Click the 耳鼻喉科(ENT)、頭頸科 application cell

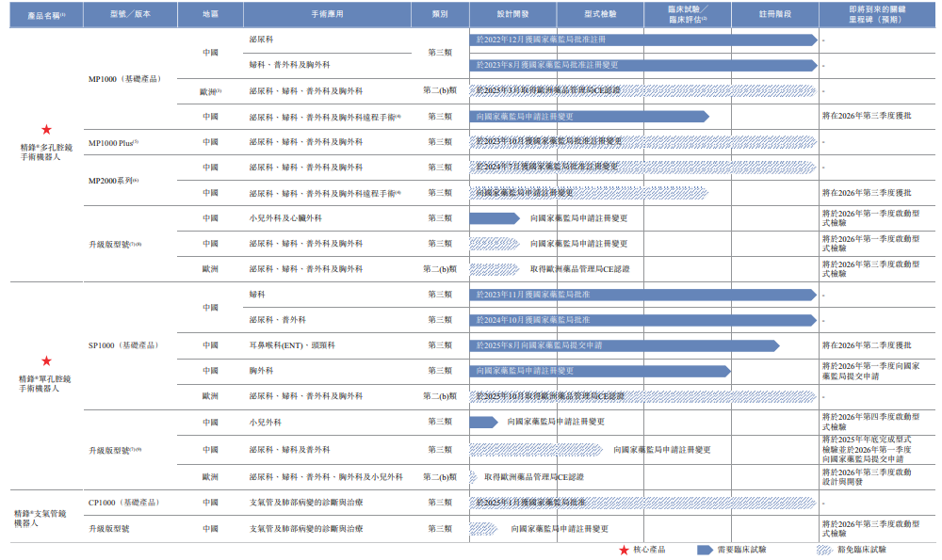coord(293,345)
